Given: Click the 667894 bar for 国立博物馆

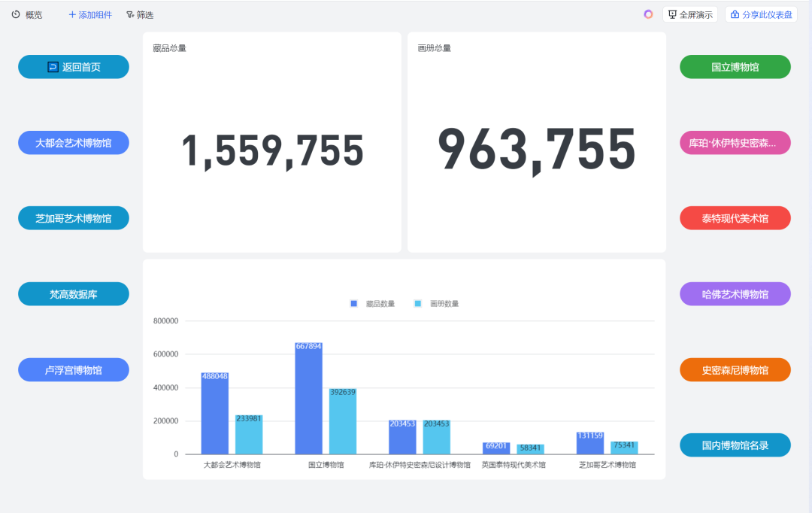Looking at the screenshot, I should (309, 399).
